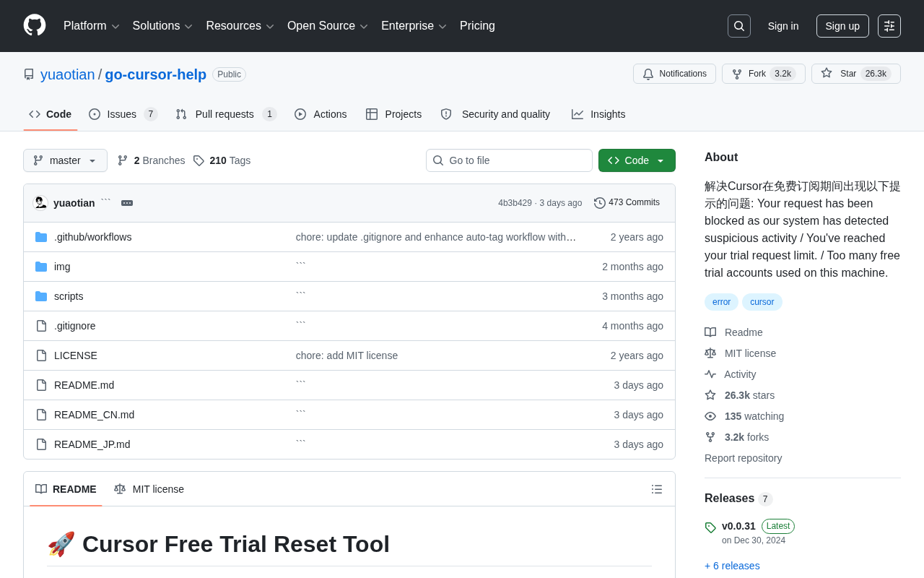Expand the Enterprise menu
This screenshot has height=578, width=924.
coord(414,26)
